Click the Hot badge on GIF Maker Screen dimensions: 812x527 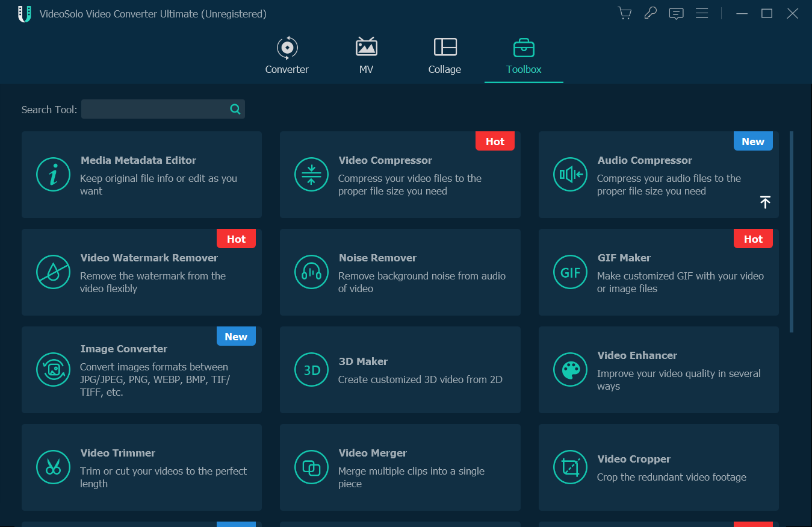click(753, 239)
